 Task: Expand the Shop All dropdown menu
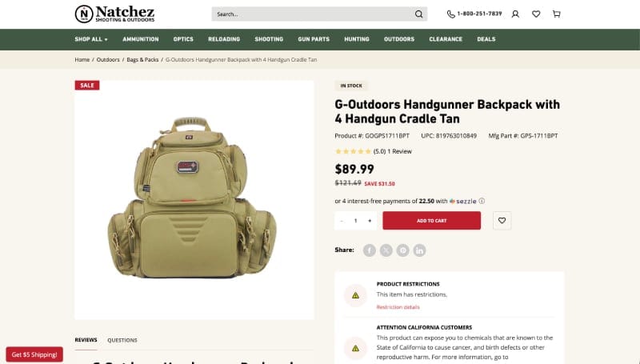(91, 39)
